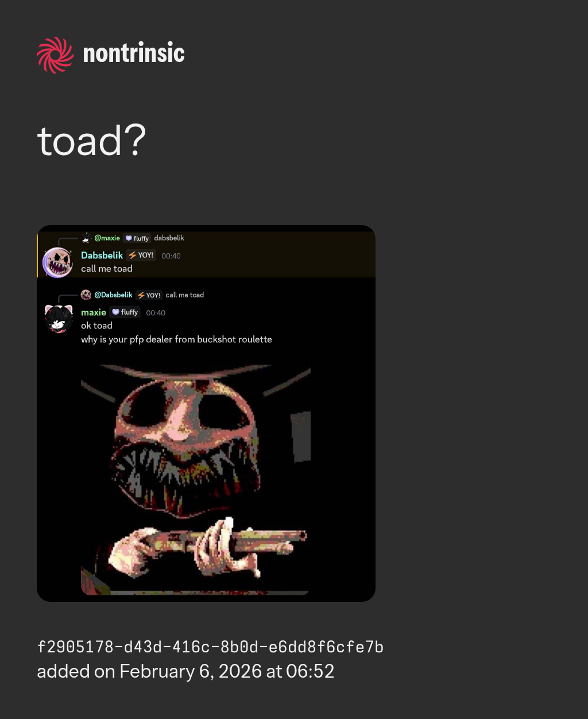This screenshot has width=588, height=719.
Task: Open the embedded Discord screenshot image
Action: pyautogui.click(x=206, y=413)
